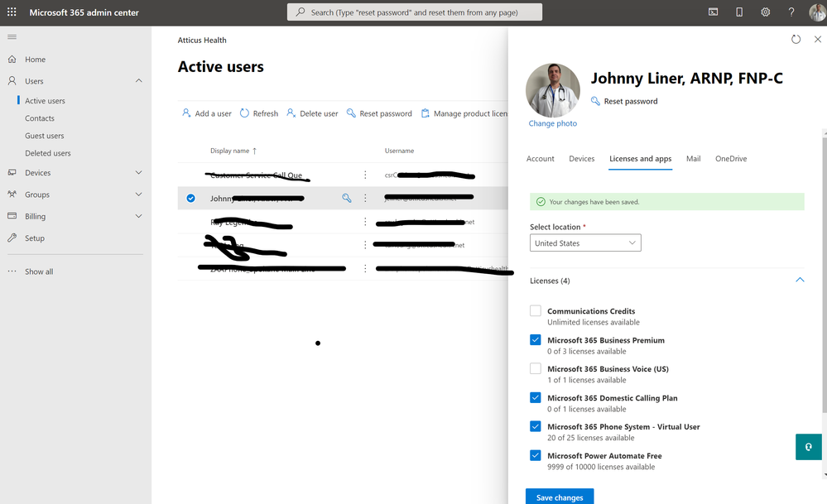Click the toolbar Reset password key icon

(x=351, y=113)
